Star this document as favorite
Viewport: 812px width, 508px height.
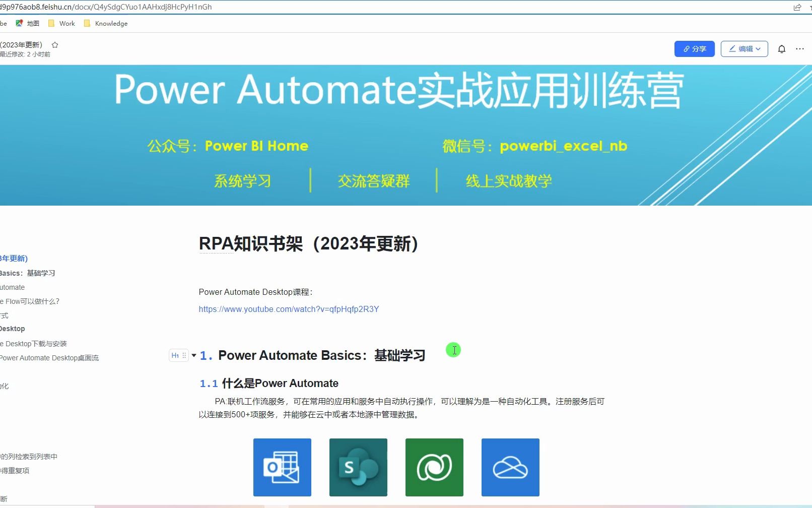click(55, 45)
